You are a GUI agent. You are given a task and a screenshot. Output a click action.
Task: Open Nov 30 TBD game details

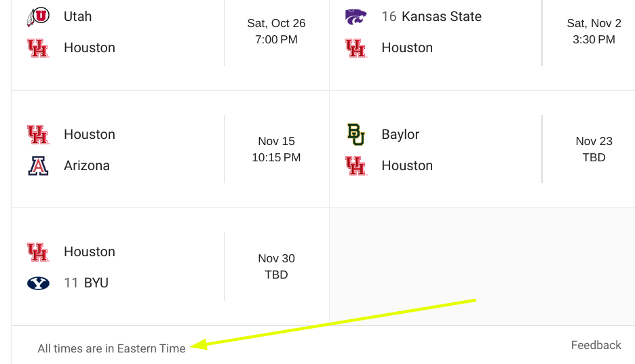point(276,266)
